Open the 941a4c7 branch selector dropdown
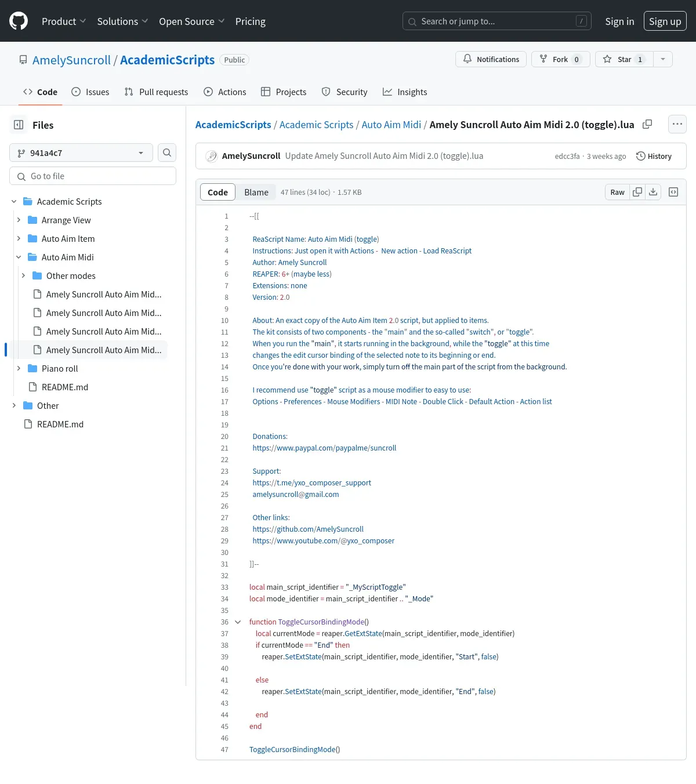The width and height of the screenshot is (696, 784). tap(81, 153)
